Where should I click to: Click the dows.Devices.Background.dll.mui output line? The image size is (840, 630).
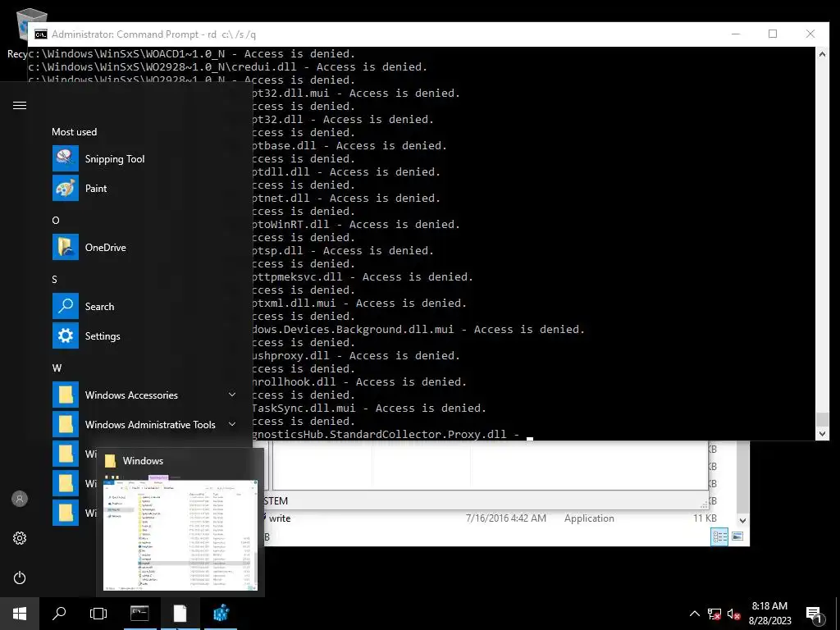(418, 330)
